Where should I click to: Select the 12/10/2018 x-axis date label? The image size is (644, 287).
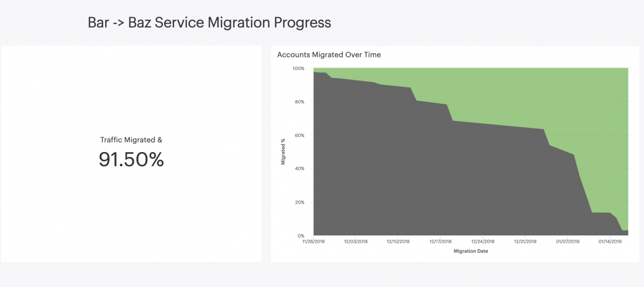[398, 242]
